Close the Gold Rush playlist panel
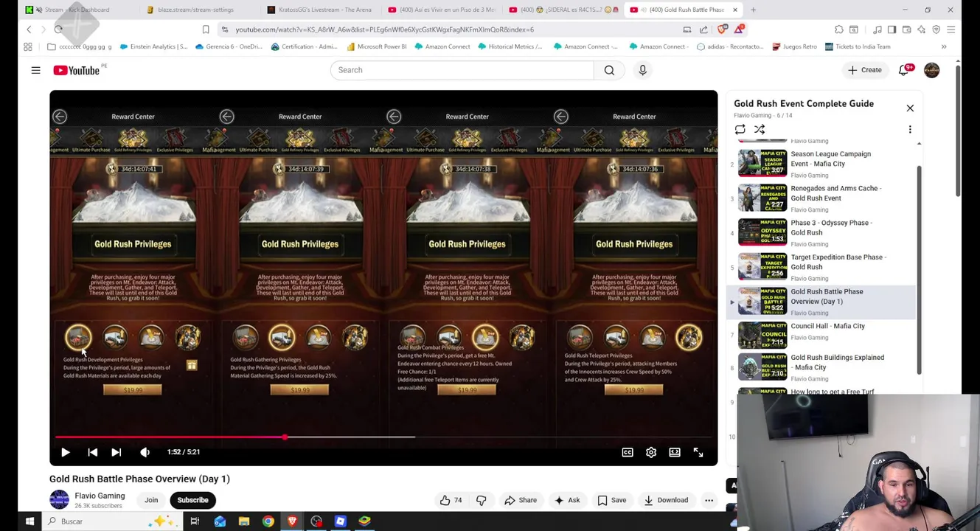980x531 pixels. [x=910, y=108]
